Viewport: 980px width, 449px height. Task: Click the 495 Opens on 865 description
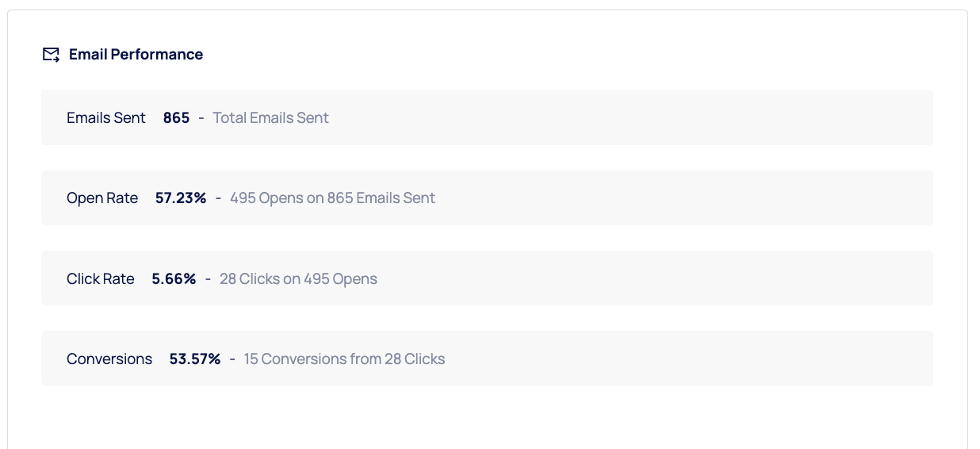pyautogui.click(x=332, y=198)
